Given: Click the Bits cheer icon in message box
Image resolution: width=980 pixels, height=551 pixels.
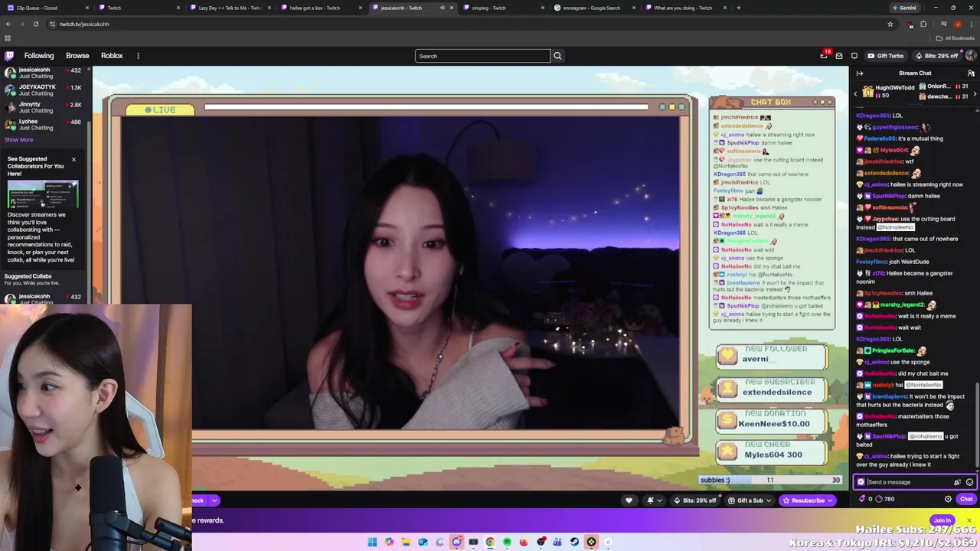Looking at the screenshot, I should point(957,482).
